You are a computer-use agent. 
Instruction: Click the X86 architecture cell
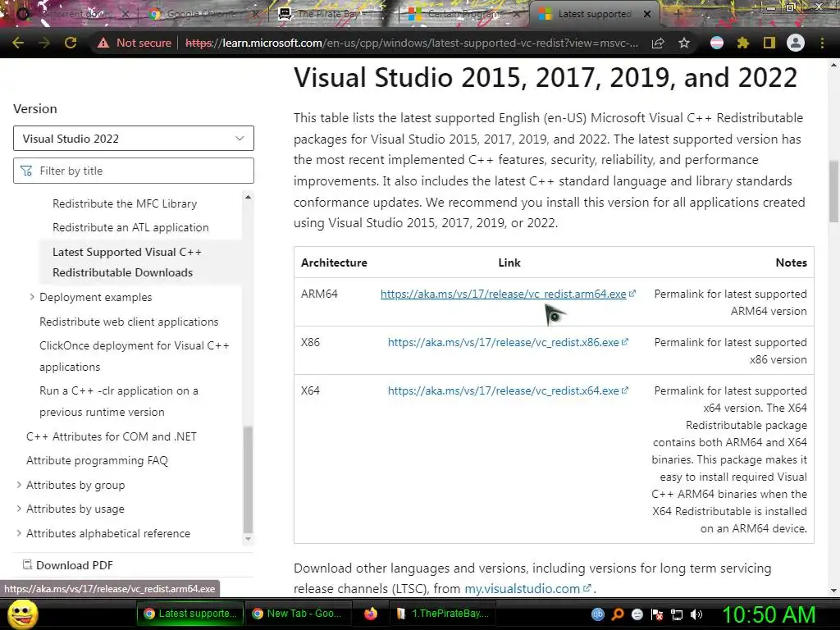310,342
